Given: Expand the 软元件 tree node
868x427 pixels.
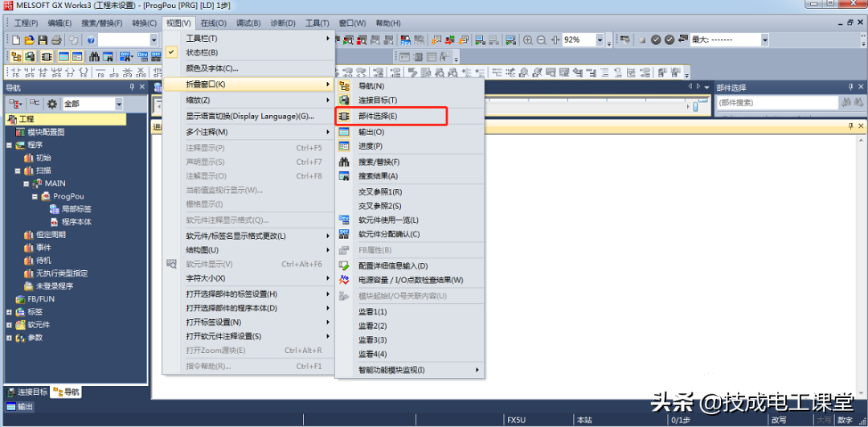Looking at the screenshot, I should [10, 325].
